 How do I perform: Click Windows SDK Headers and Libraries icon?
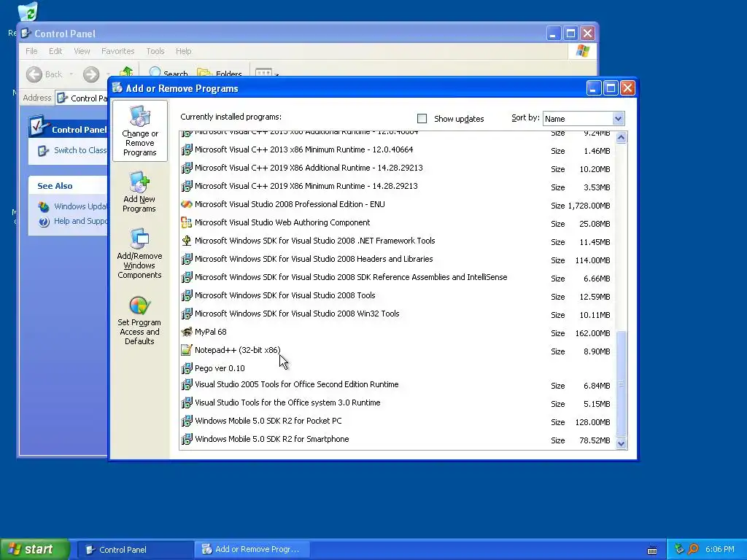click(187, 259)
